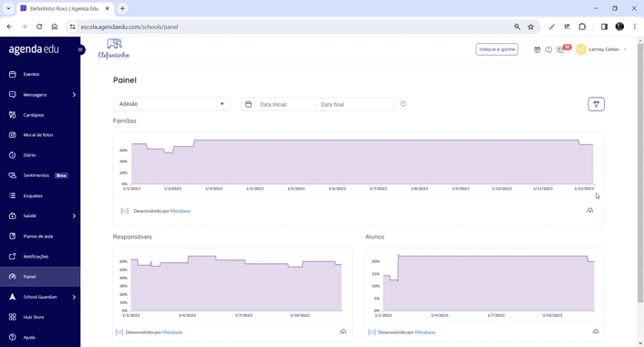Click the page vertical scrollbar
Screen dimensions: 644x347
(x=639, y=173)
